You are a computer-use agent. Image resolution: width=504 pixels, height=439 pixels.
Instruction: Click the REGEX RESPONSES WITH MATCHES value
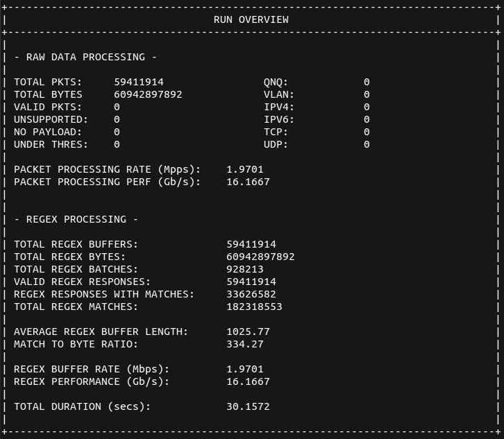coord(251,294)
